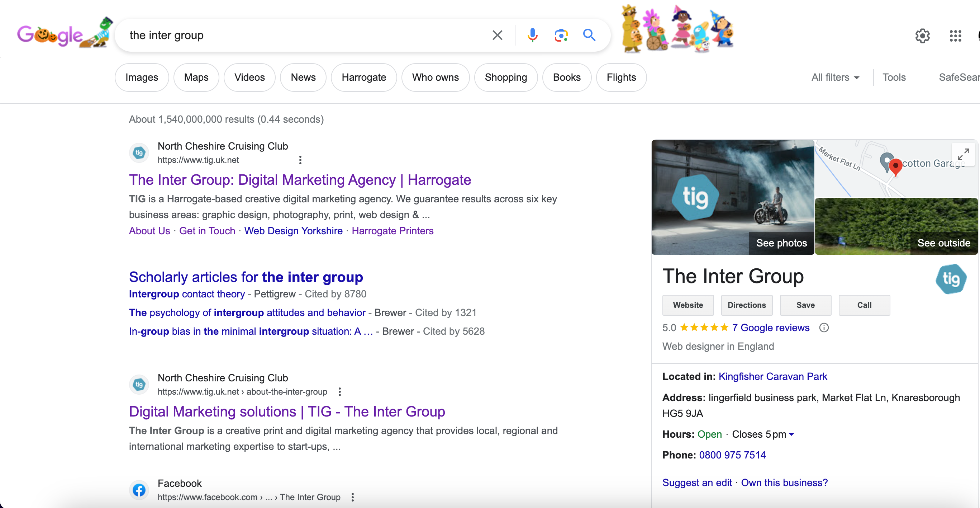Open Google Lens image search icon
This screenshot has height=508, width=980.
pos(561,36)
